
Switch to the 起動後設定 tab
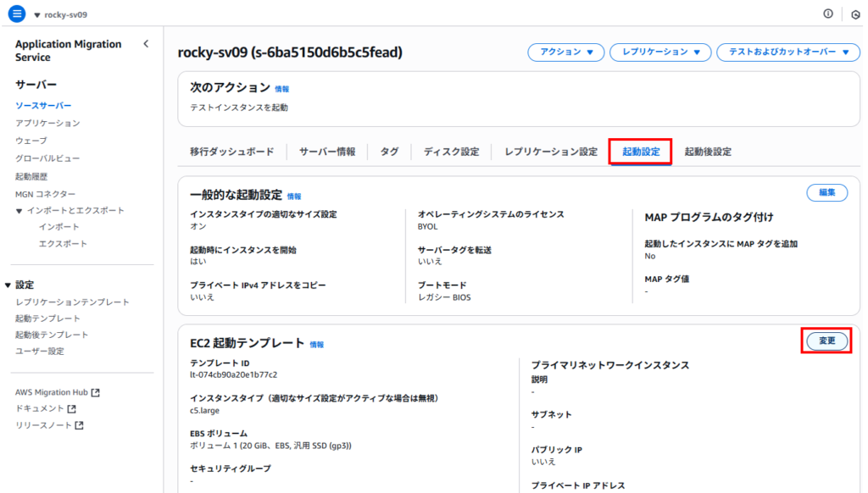point(708,152)
